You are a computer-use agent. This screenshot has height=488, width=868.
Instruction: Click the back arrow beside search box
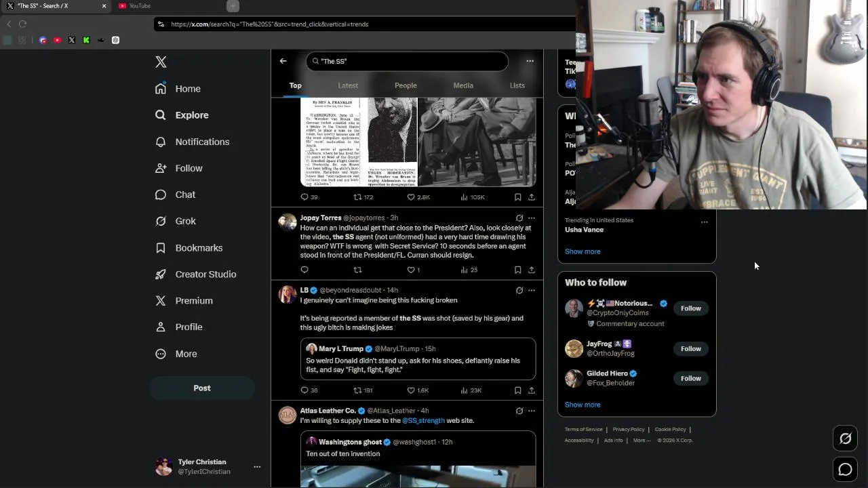click(x=283, y=61)
